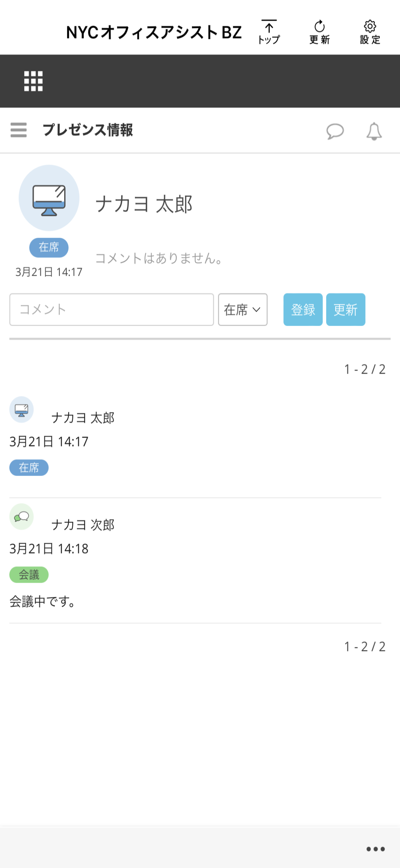
Task: Open the three-dot more menu
Action: pos(376,849)
